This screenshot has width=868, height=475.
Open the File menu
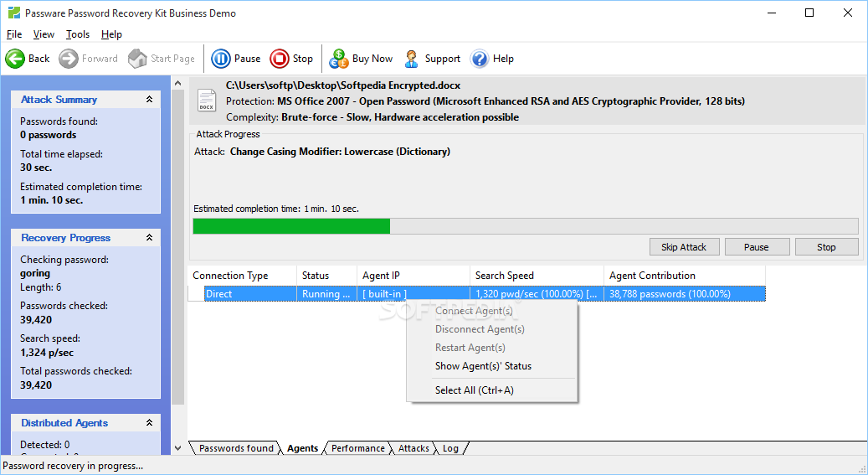14,34
